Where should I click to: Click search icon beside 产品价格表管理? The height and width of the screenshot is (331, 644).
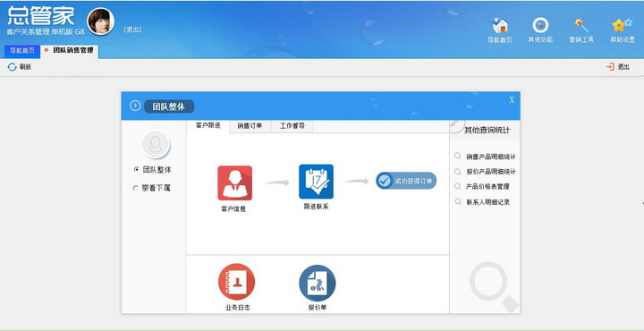pos(458,186)
